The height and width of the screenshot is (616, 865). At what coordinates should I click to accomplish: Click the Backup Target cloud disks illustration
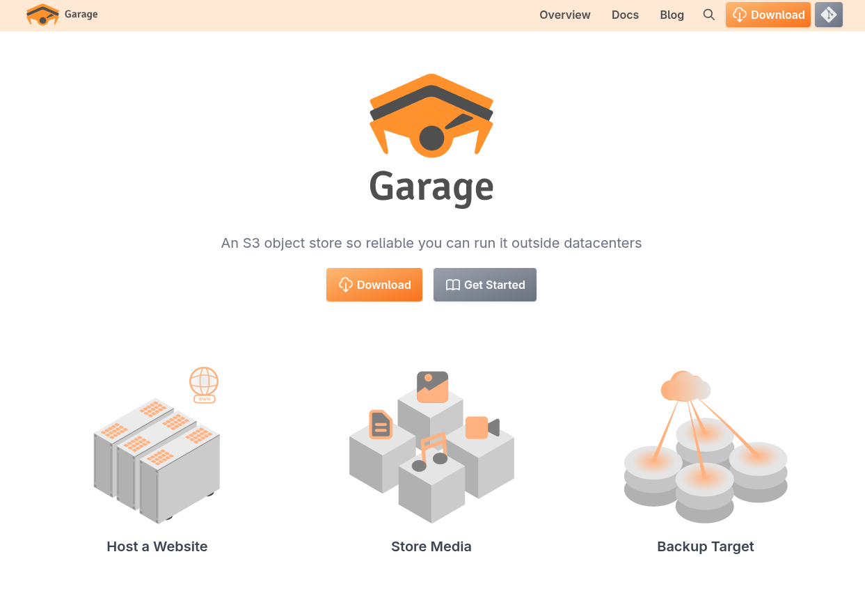[706, 446]
